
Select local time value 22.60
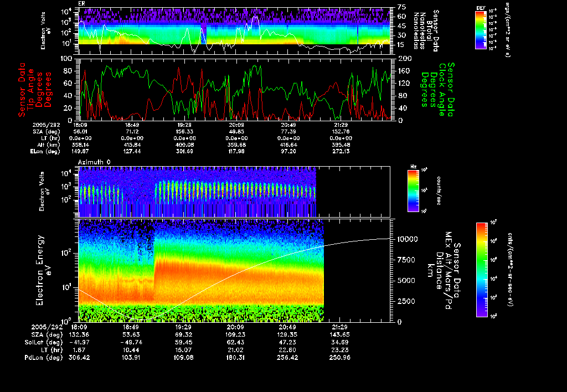[287, 350]
